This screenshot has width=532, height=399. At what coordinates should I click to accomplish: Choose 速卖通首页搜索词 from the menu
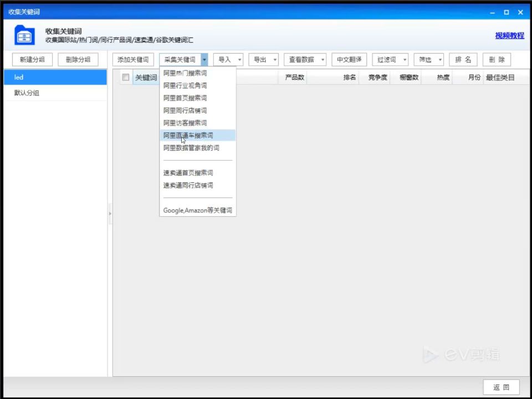coord(197,173)
